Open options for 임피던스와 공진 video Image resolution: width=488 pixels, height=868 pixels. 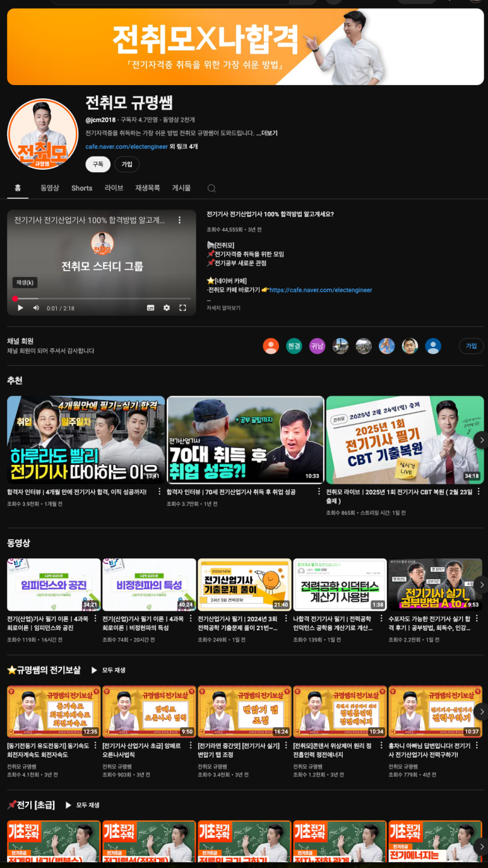95,619
